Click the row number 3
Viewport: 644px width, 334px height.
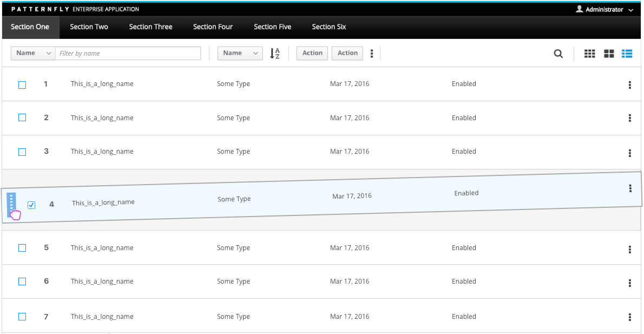47,151
